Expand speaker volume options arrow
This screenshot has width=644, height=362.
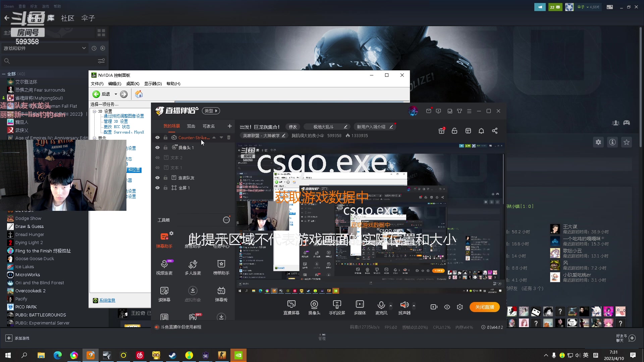click(414, 305)
